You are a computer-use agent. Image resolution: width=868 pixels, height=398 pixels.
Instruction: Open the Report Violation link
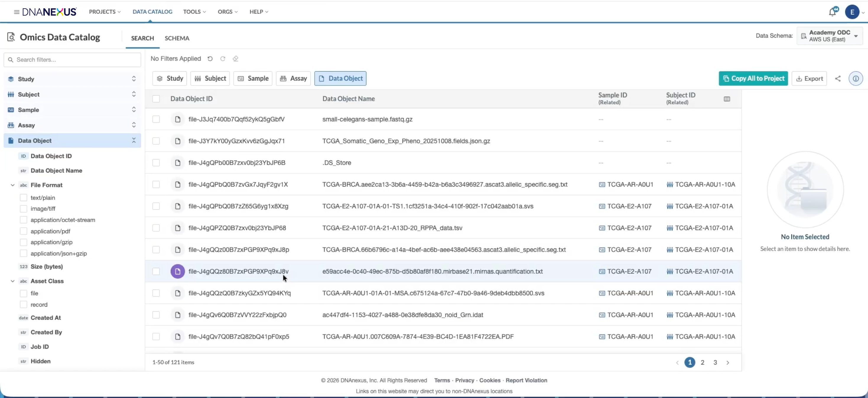pyautogui.click(x=526, y=381)
